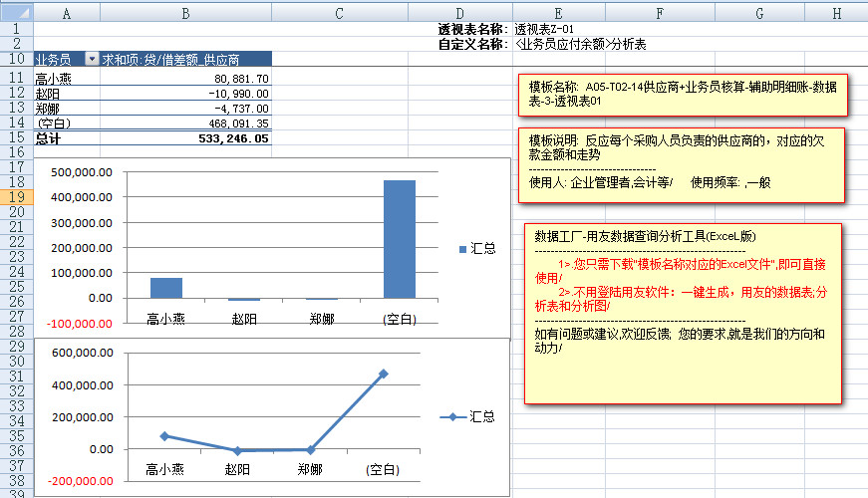Click row 19 header

click(x=17, y=197)
